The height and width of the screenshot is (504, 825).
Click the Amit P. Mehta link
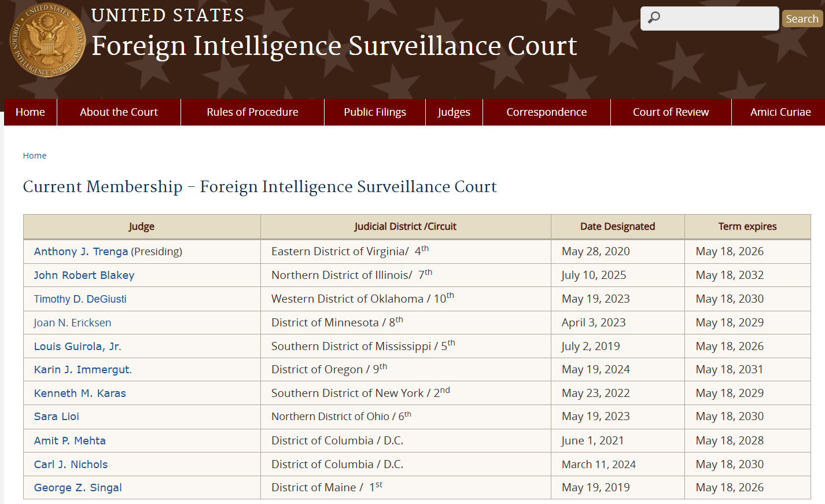[x=69, y=441]
